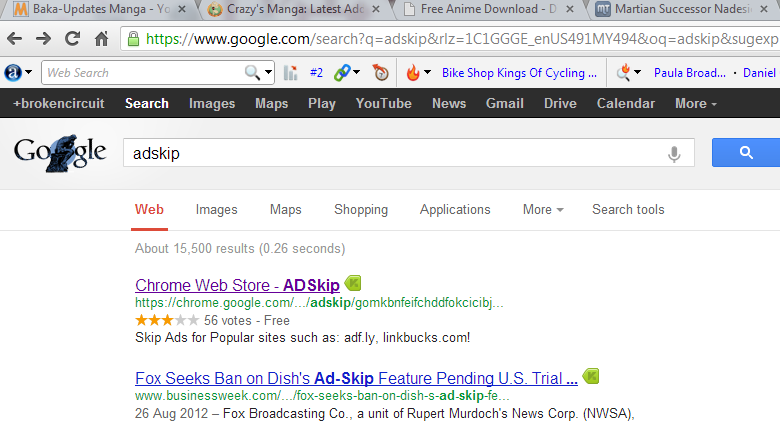
Task: Reload the current page
Action: (73, 38)
